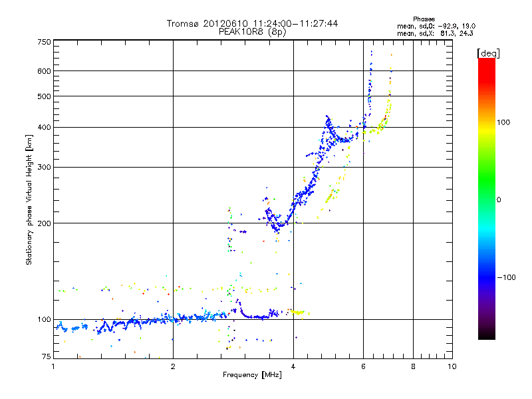Click the yellow data cluster near 4 MHz at 100 km
Image resolution: width=532 pixels, height=399 pixels.
[x=299, y=313]
